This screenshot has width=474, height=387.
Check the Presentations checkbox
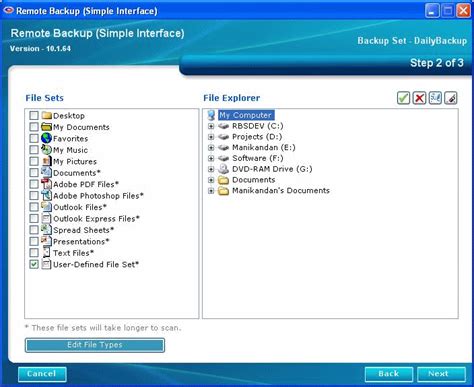tap(34, 241)
